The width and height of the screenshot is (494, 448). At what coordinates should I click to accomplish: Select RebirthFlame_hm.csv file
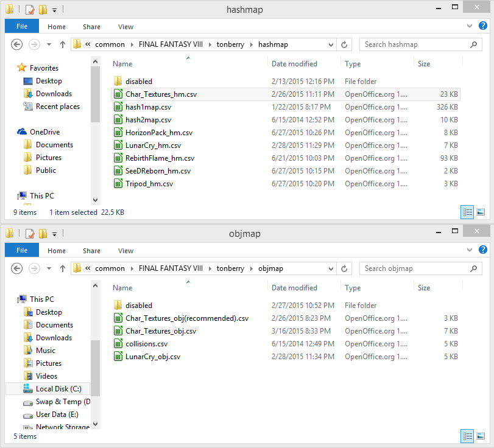[x=286, y=158]
